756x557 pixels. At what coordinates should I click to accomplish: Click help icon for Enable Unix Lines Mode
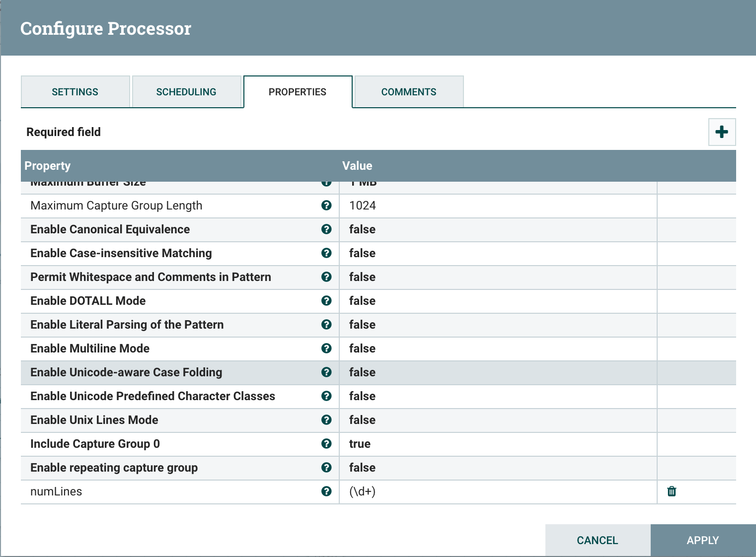tap(326, 420)
